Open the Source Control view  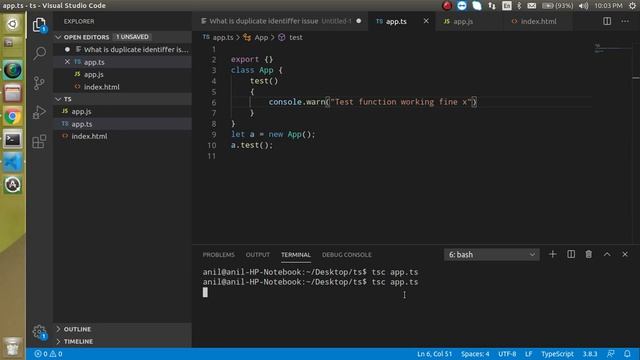pyautogui.click(x=39, y=83)
